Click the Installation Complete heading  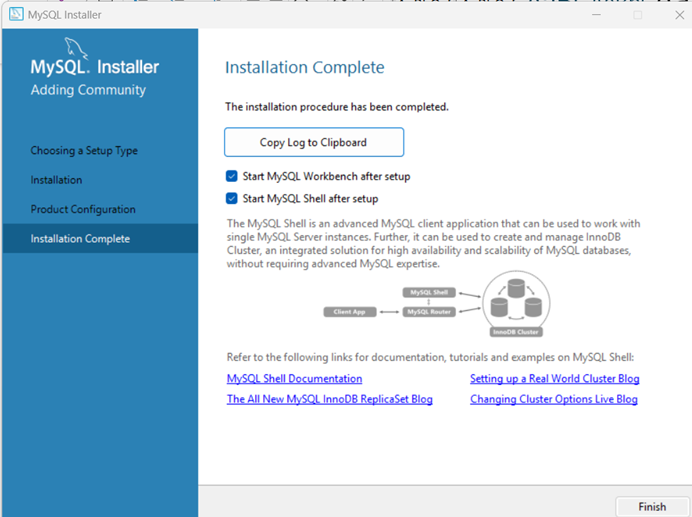[x=305, y=68]
